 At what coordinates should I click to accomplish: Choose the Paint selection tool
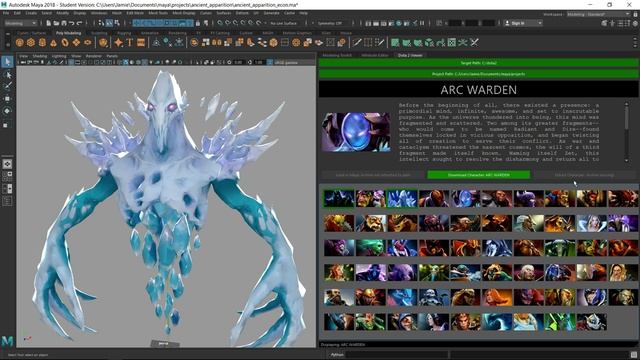pyautogui.click(x=7, y=86)
